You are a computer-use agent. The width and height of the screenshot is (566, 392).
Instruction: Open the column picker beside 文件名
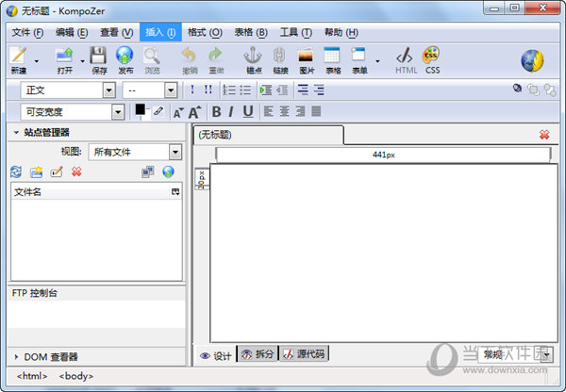175,192
